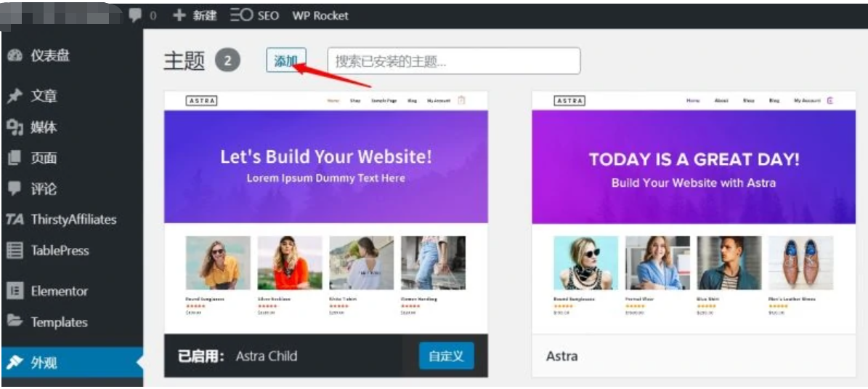Image resolution: width=868 pixels, height=389 pixels.
Task: Click the 页面 pages icon
Action: click(15, 159)
